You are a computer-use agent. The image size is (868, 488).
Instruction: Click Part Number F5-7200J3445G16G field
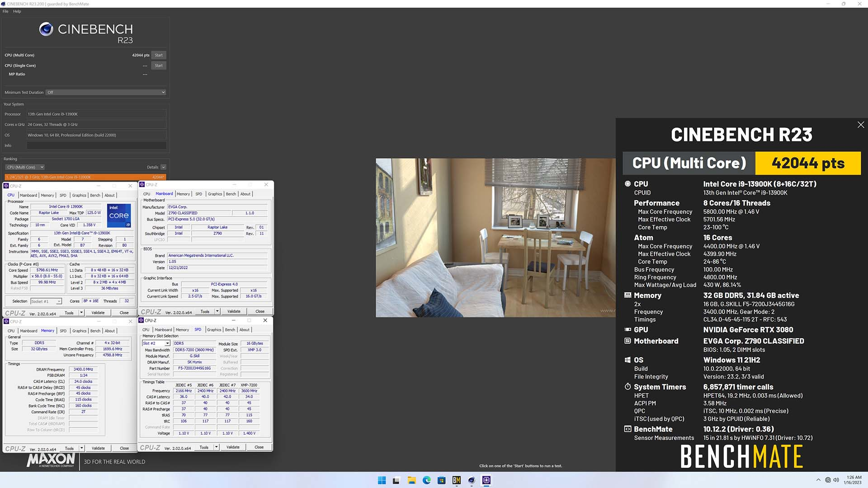click(x=194, y=368)
